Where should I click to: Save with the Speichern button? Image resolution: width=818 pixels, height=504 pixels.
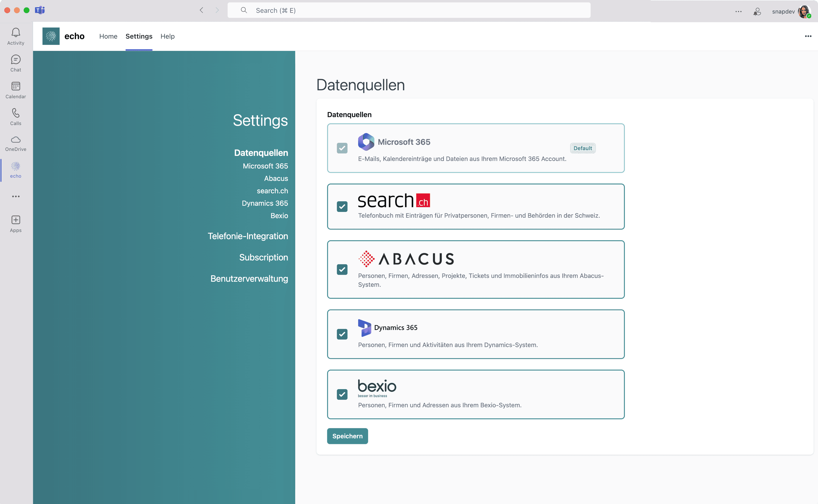point(347,436)
